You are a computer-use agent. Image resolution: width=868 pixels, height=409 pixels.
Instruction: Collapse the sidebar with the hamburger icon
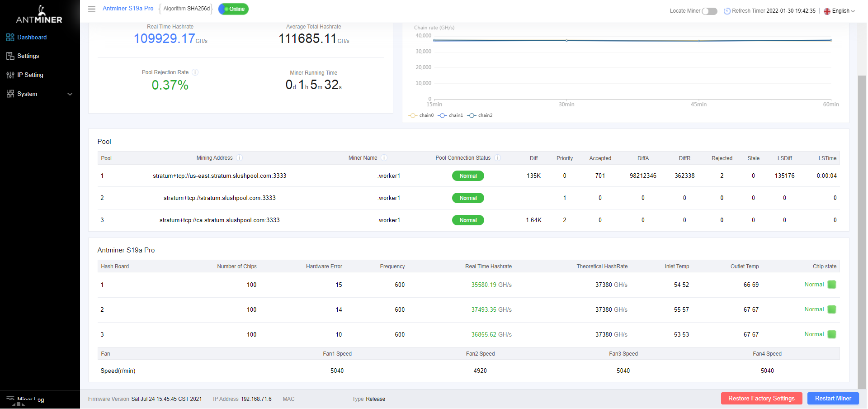tap(92, 9)
